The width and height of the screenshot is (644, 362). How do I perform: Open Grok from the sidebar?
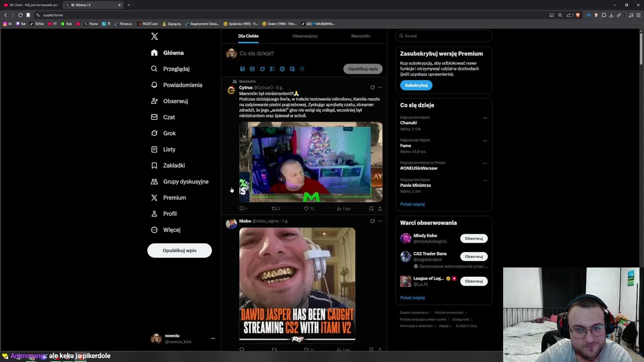coord(164,133)
